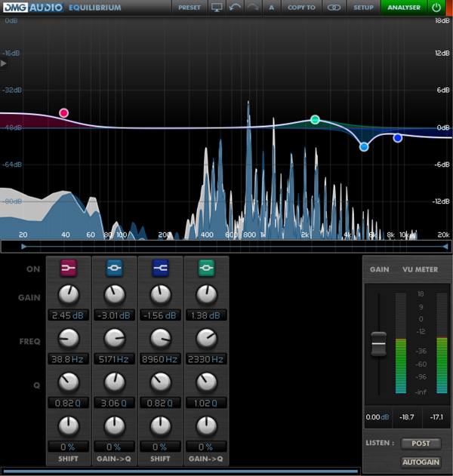This screenshot has width=453, height=476.
Task: Click the GAIN->Q knob of green band
Action: click(207, 426)
